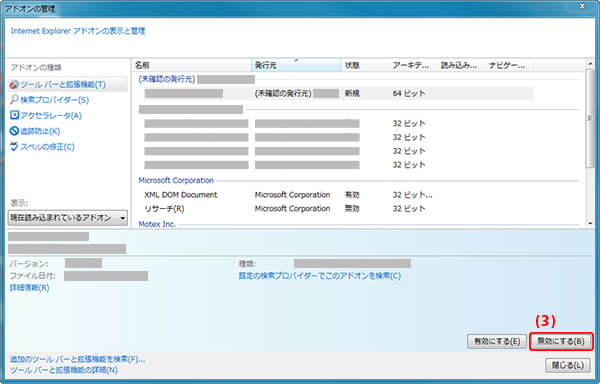Click the Accelerators (アクセラレータ) icon

click(14, 115)
